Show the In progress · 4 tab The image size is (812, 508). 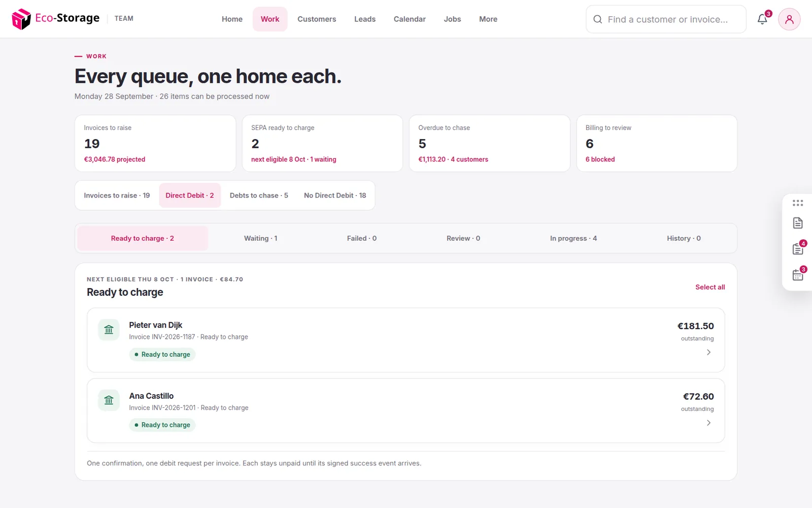tap(573, 238)
